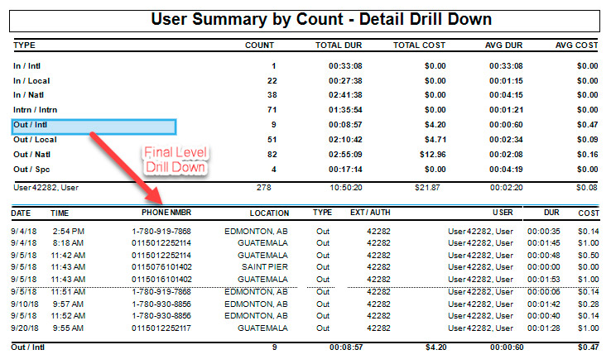Click the EXT / AUTH column header

pos(369,213)
